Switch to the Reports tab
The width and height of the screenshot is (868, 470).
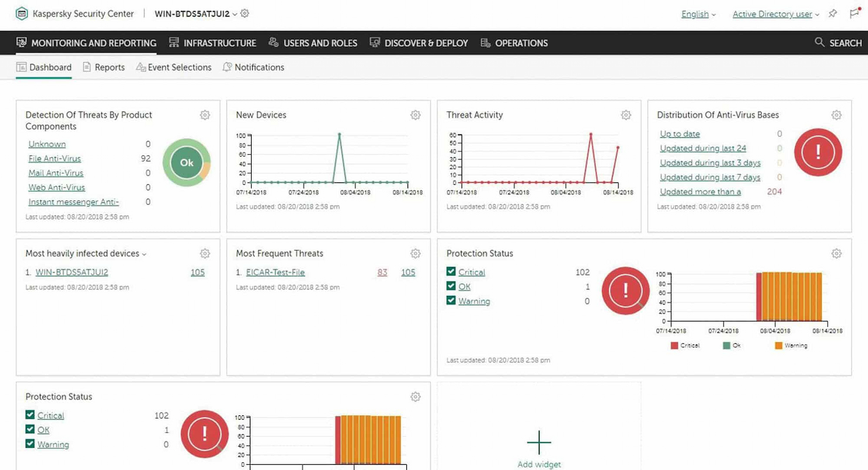coord(104,67)
